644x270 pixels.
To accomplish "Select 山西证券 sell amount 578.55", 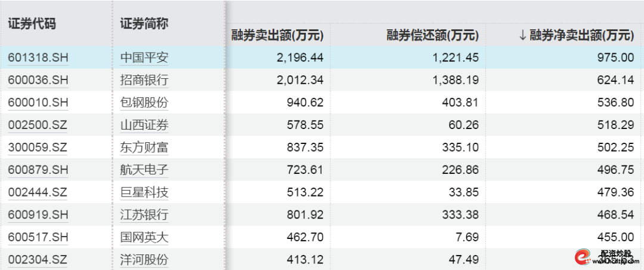I will [305, 125].
